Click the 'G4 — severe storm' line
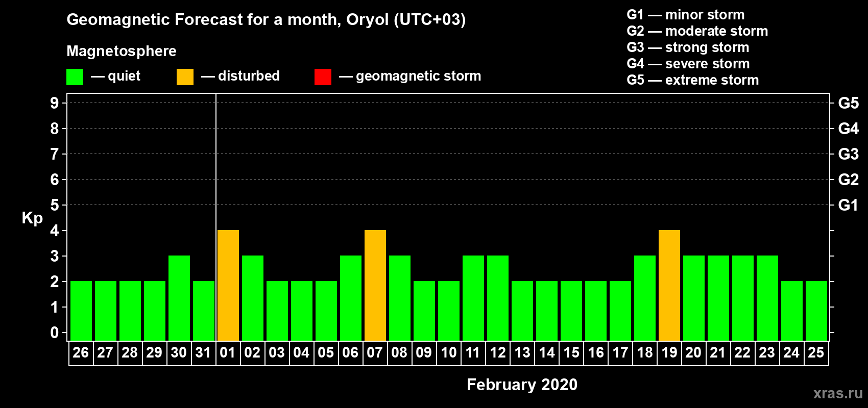868x408 pixels. click(x=688, y=64)
